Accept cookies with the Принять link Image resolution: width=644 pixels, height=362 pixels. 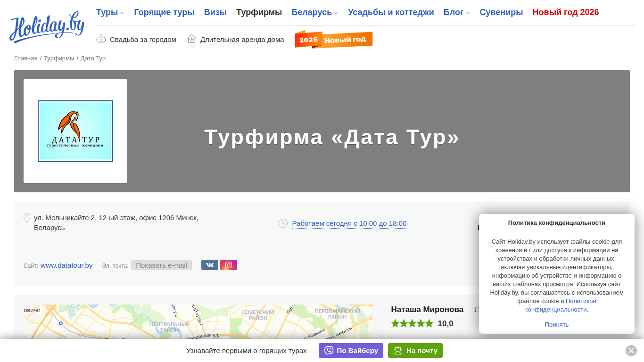click(x=556, y=324)
